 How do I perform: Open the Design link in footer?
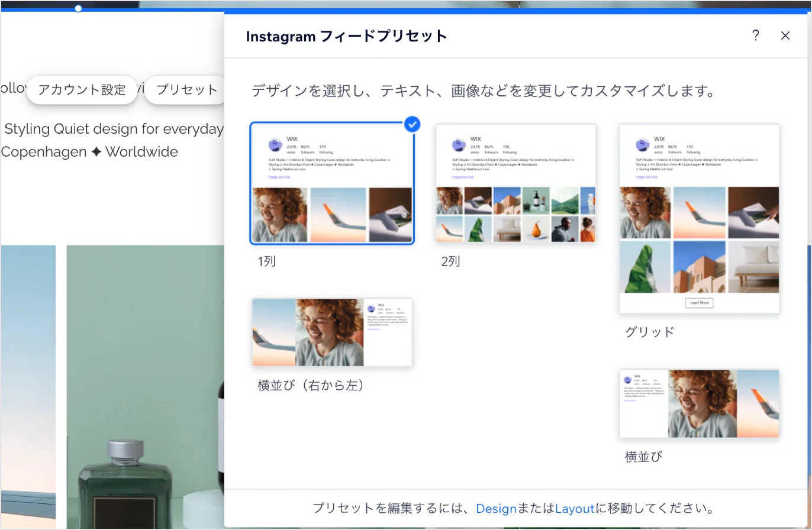tap(496, 509)
